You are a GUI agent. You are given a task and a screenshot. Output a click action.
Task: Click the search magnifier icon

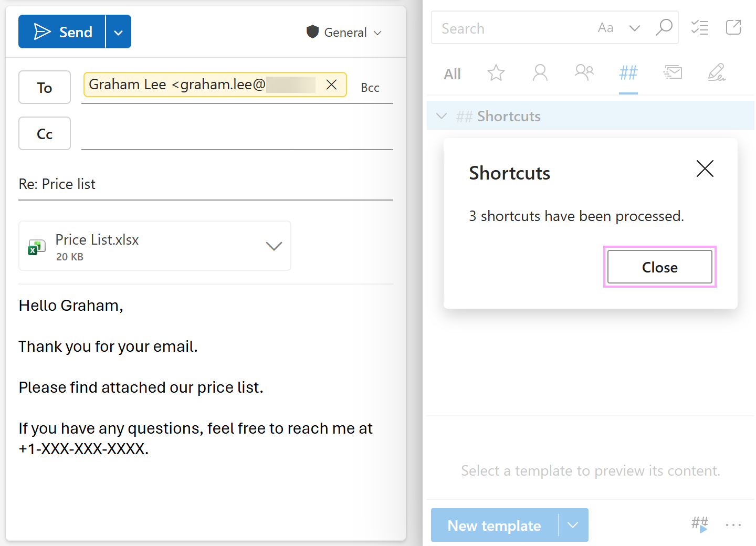click(x=664, y=27)
